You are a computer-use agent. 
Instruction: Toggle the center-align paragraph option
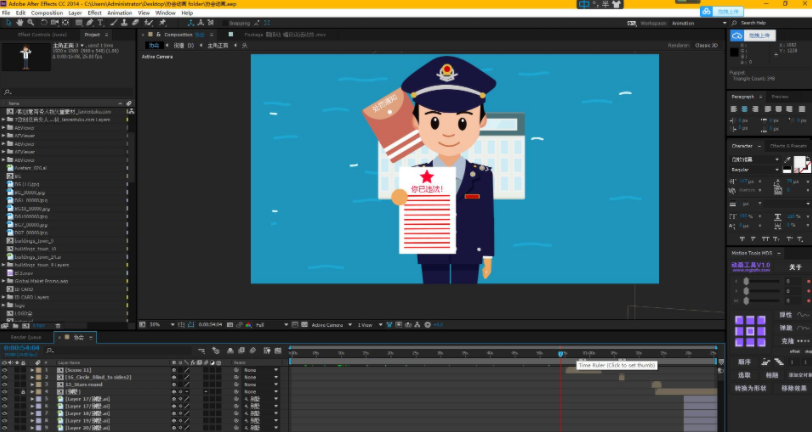[x=744, y=109]
